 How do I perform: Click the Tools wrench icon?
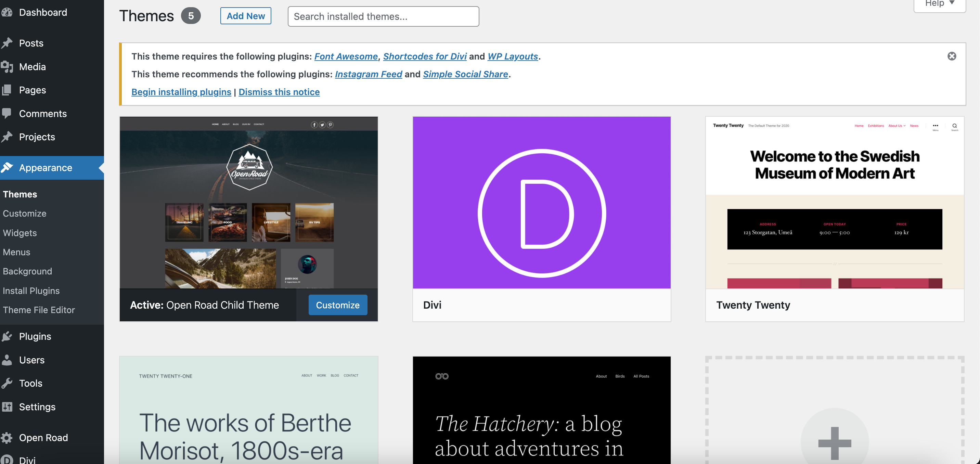point(7,383)
